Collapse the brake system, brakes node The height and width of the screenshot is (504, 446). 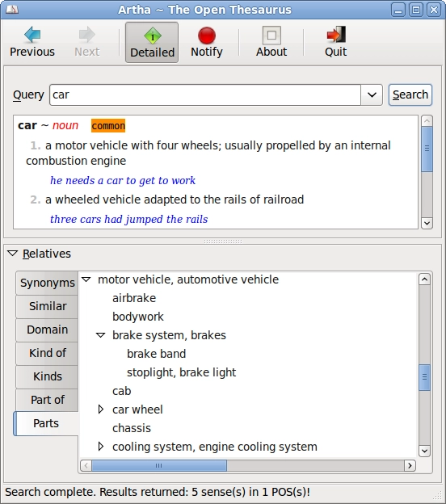coord(101,335)
